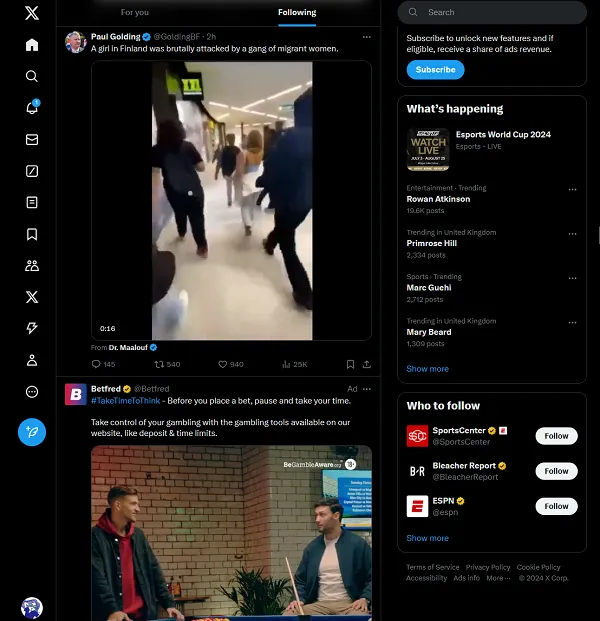Open the Rowan Atkinson trend
This screenshot has width=600, height=621.
[492, 199]
